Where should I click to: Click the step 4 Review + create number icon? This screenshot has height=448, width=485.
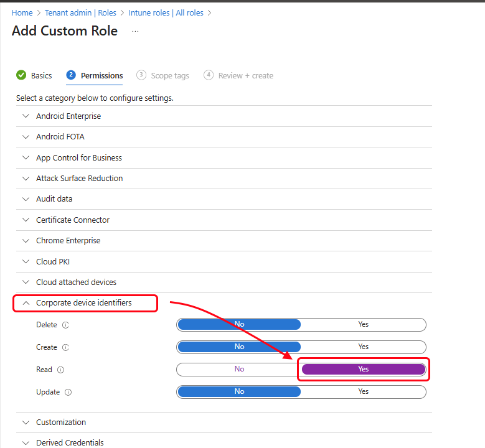tap(209, 75)
